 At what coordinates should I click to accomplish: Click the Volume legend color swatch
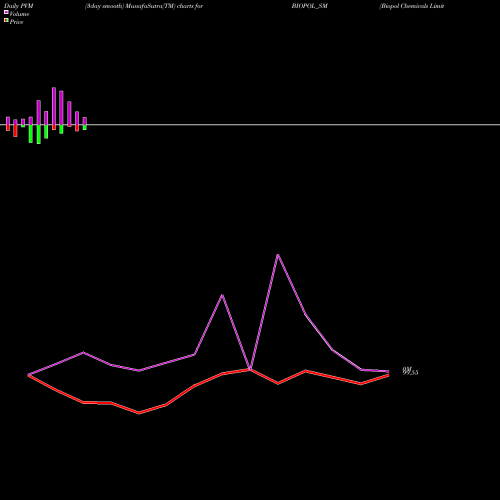click(6, 12)
